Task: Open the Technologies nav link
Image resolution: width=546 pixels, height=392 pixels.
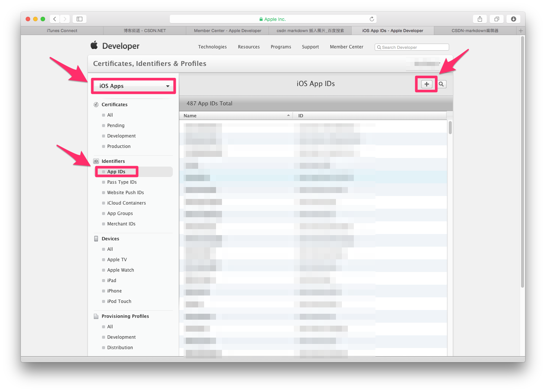Action: pos(212,47)
